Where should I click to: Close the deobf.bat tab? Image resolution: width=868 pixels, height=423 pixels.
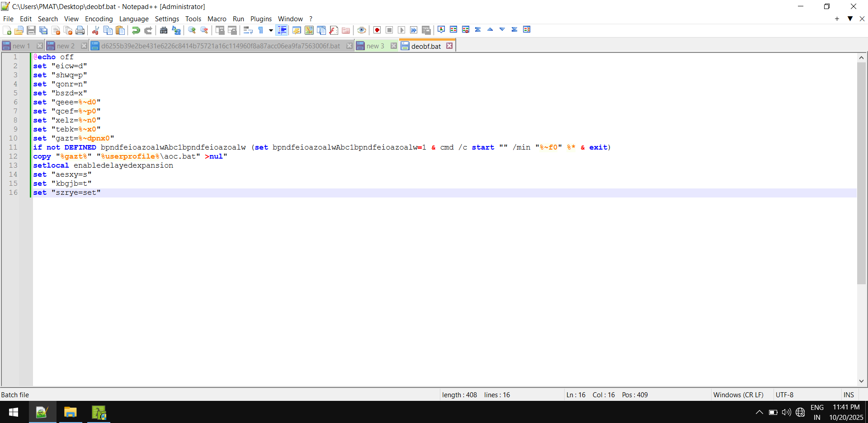click(449, 46)
